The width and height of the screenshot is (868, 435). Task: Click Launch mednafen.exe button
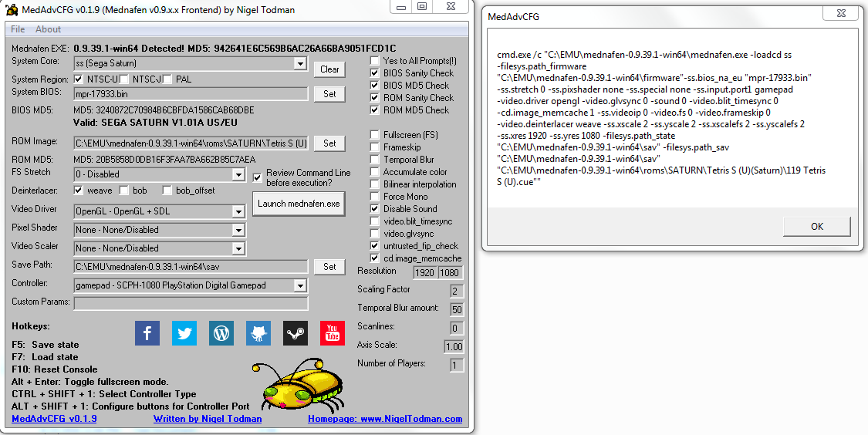[x=299, y=204]
